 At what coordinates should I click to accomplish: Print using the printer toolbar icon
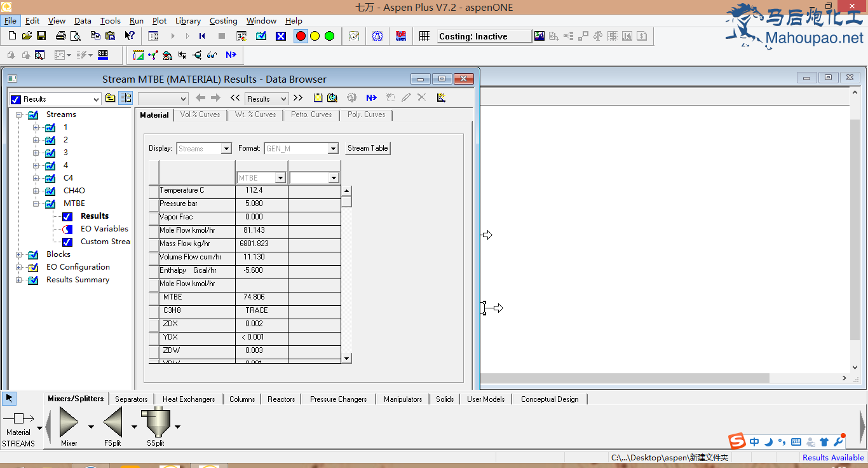click(61, 36)
